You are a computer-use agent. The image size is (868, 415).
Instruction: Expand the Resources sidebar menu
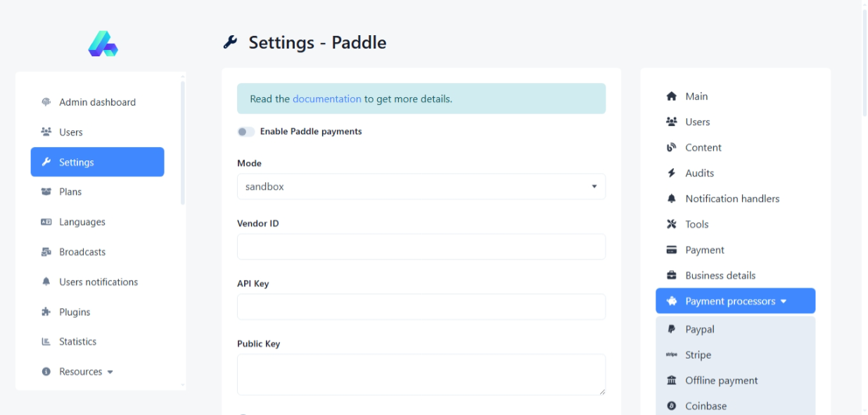coord(86,372)
